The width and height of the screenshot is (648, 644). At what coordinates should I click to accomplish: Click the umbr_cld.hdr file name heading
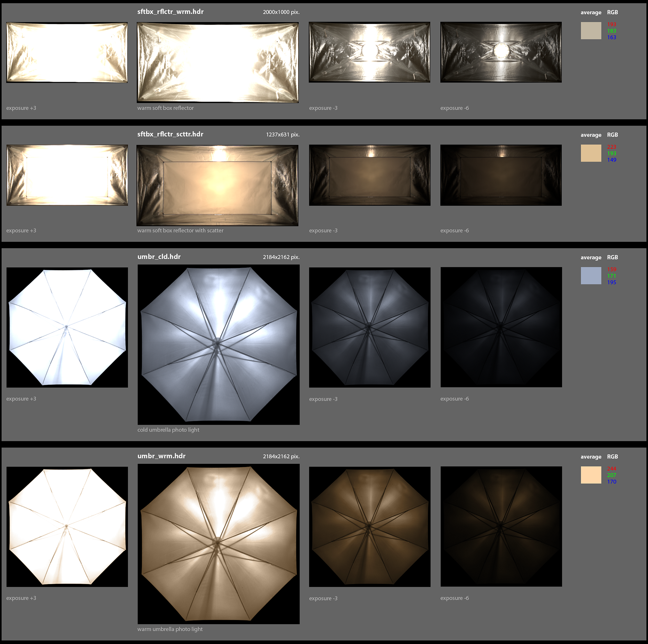point(159,257)
